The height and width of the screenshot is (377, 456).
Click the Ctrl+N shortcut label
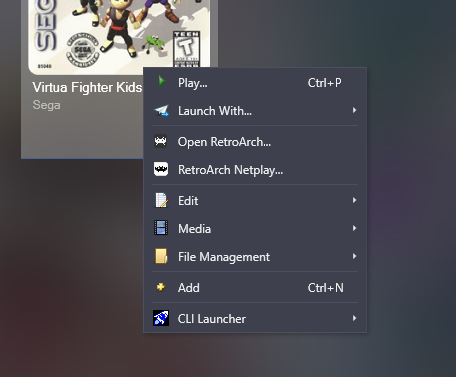click(326, 288)
